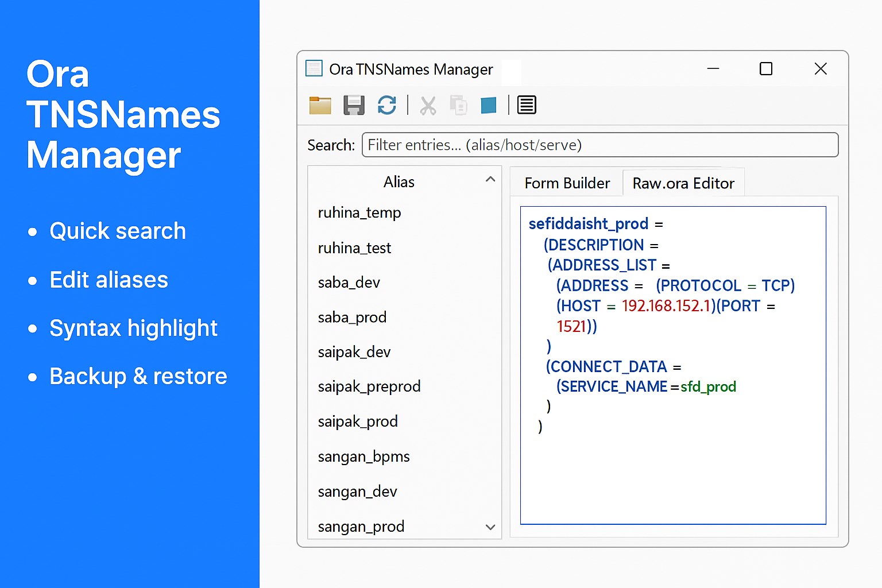Screen dimensions: 882x588
Task: Click the CONNECT_DATA line in editor
Action: click(x=613, y=366)
